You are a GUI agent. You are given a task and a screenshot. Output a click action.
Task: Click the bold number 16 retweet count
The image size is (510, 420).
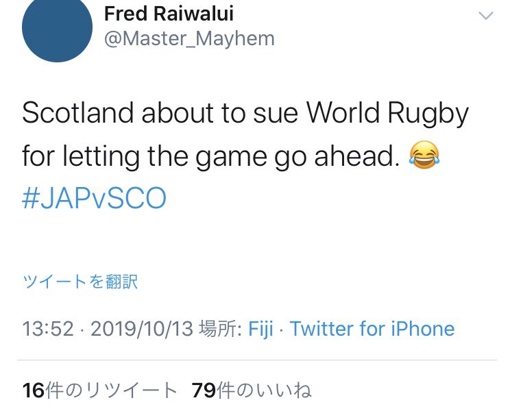[33, 391]
